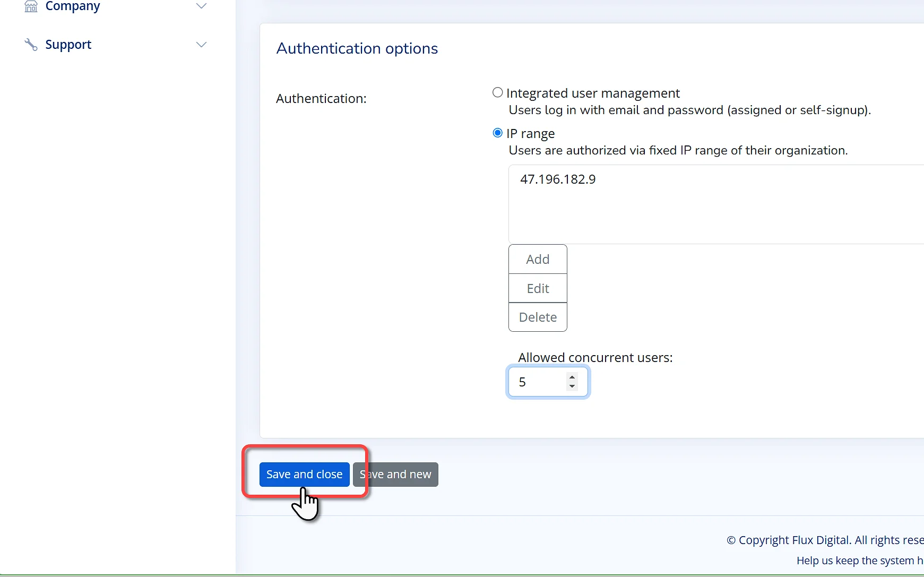Click the 'IP range' label text

[530, 134]
